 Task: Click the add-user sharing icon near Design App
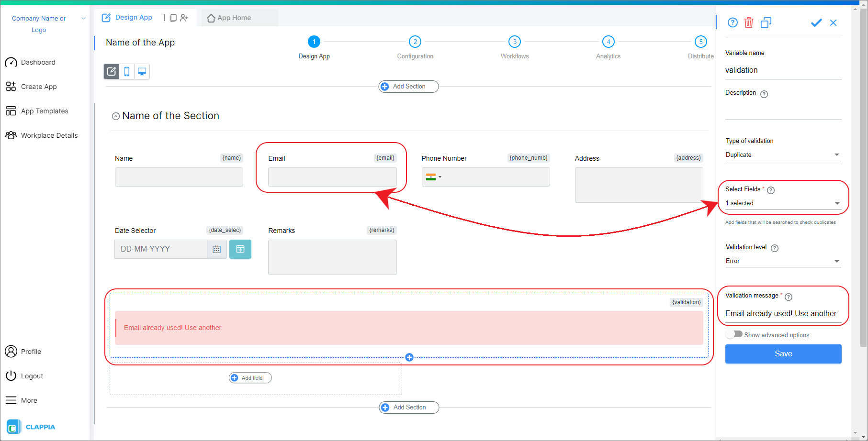(x=184, y=17)
